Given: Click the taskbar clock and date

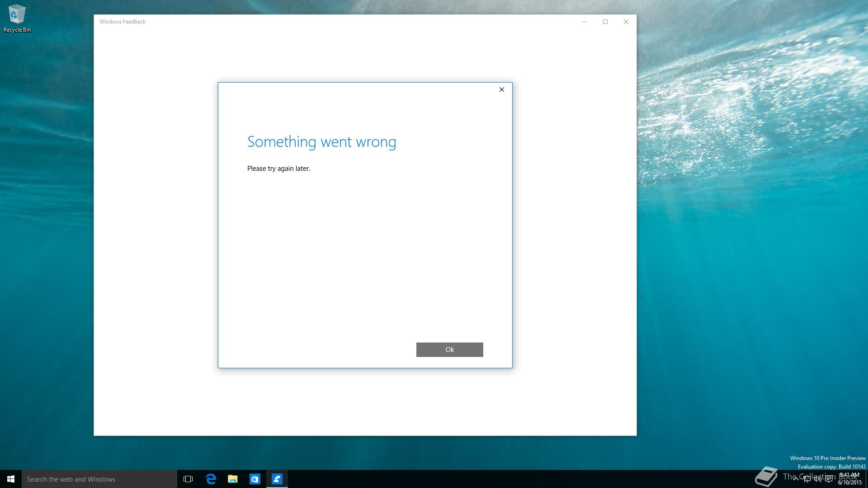Looking at the screenshot, I should (849, 479).
